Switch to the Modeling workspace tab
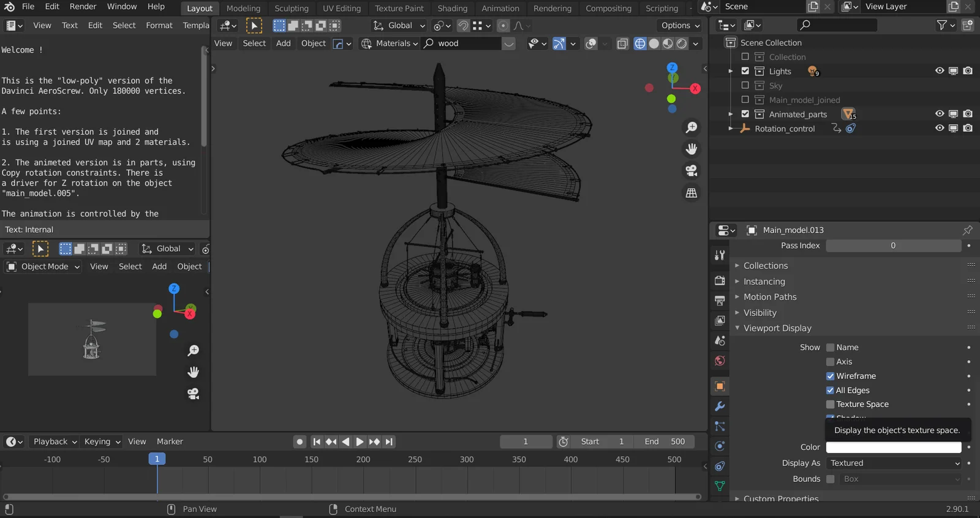980x518 pixels. pos(243,9)
